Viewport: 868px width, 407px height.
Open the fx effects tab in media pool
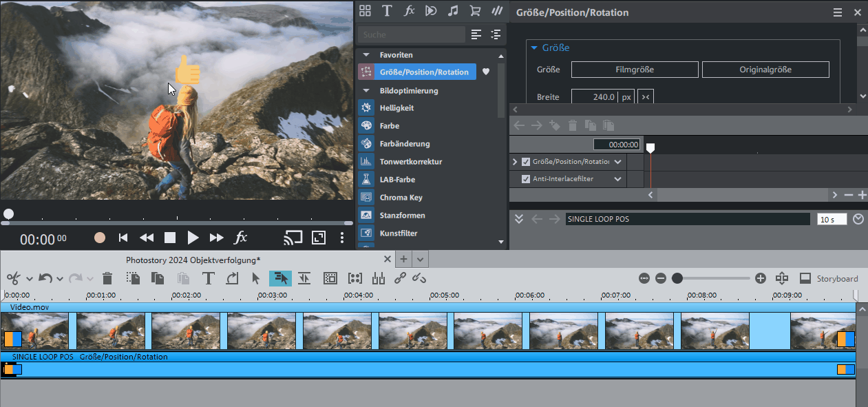[x=409, y=11]
